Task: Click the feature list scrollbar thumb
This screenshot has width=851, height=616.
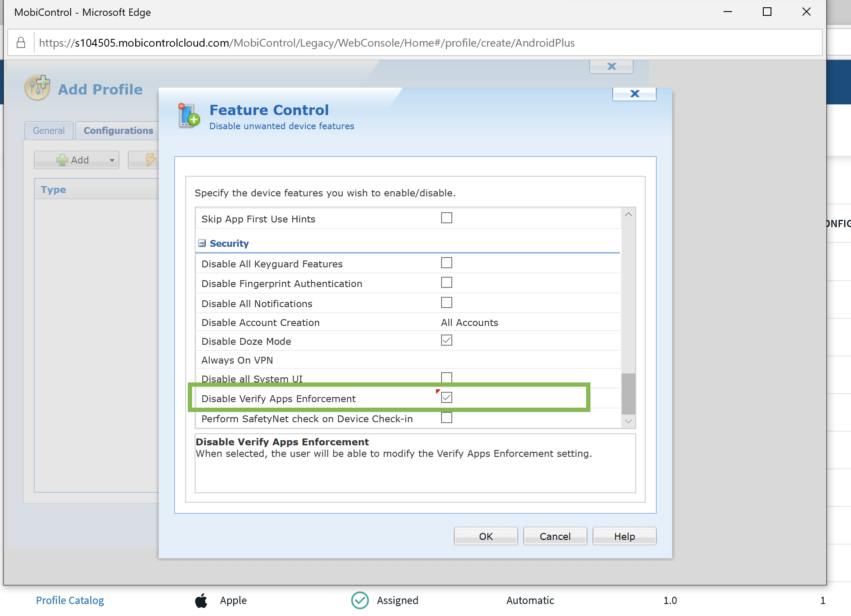Action: [x=628, y=394]
